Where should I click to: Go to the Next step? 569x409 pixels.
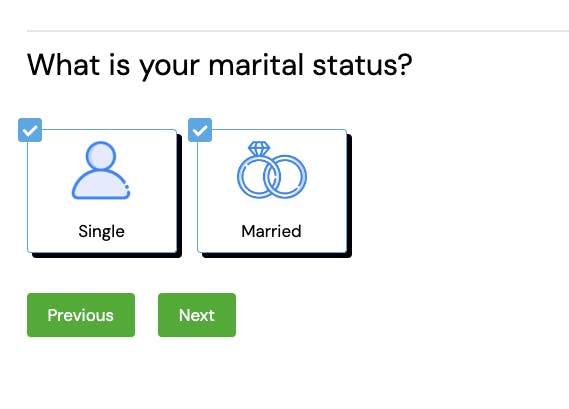(197, 315)
